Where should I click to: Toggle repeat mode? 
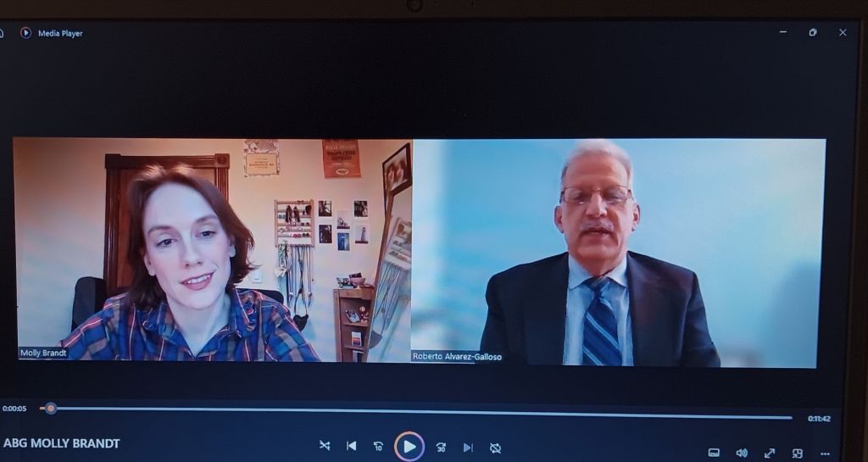pyautogui.click(x=496, y=447)
